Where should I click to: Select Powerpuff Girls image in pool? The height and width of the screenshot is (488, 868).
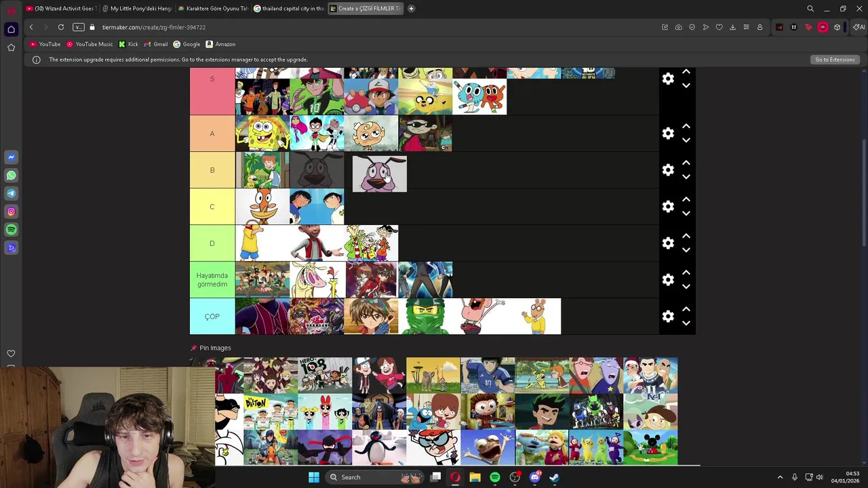[x=325, y=411]
